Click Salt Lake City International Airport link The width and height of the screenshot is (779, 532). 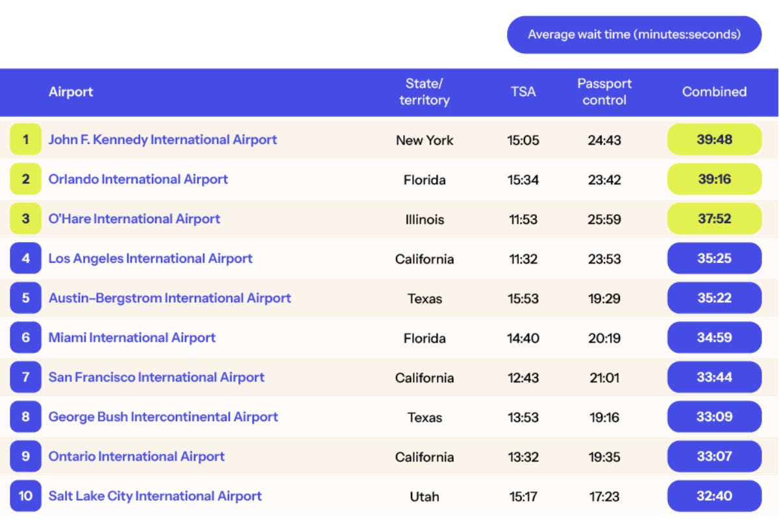click(155, 496)
